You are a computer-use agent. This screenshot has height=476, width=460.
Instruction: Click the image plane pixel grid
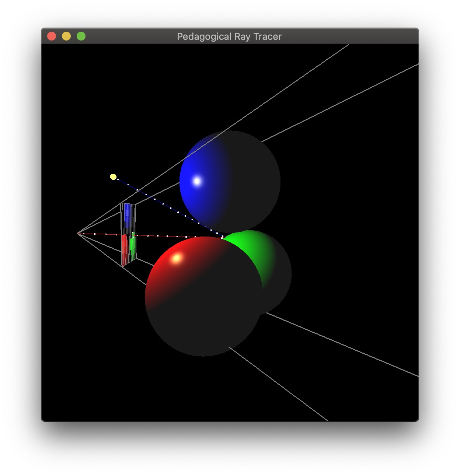(129, 234)
